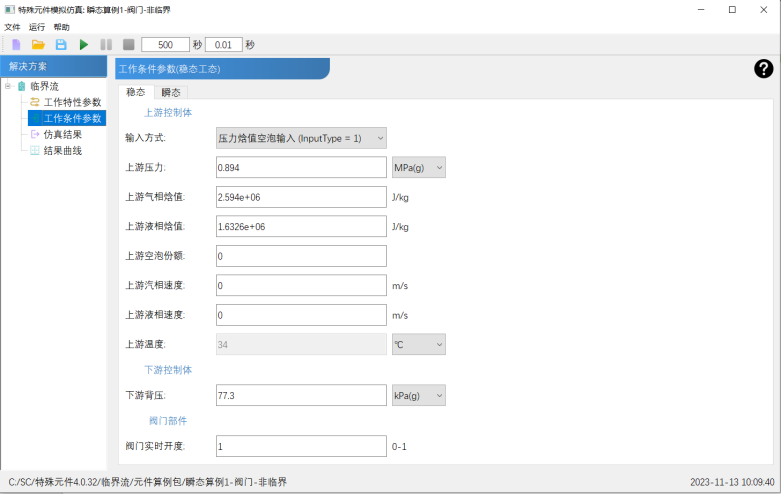Stop the simulation with the square icon
Image resolution: width=781 pixels, height=494 pixels.
point(128,45)
